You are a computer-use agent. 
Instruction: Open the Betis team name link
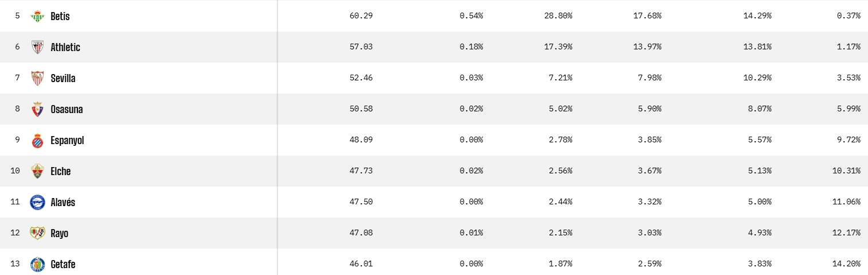click(x=60, y=16)
